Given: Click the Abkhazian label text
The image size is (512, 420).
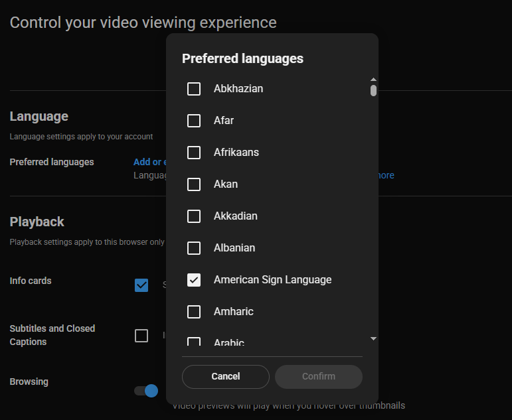Looking at the screenshot, I should 238,89.
